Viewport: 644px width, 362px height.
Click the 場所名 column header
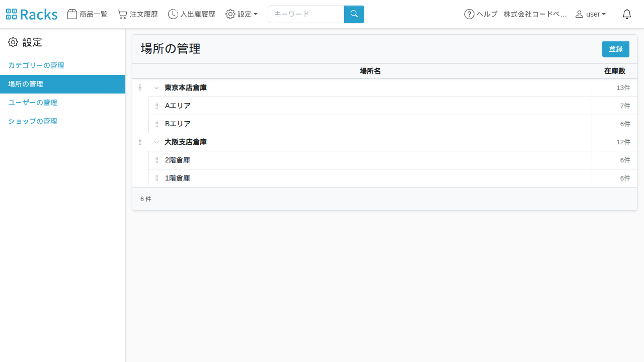tap(370, 71)
